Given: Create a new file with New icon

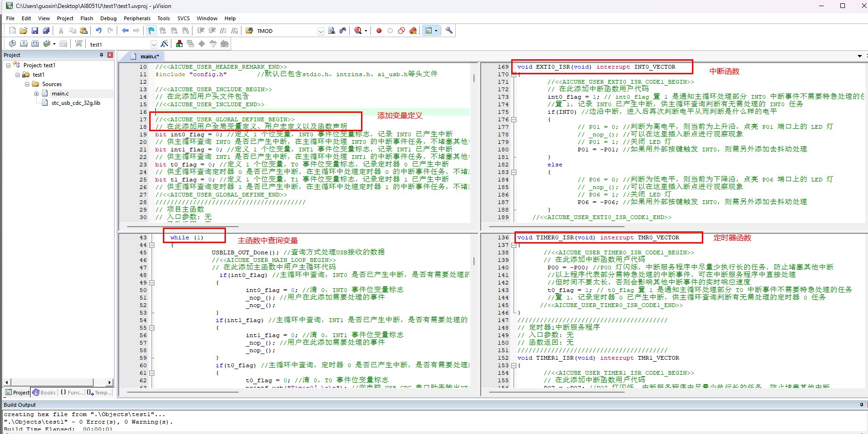Looking at the screenshot, I should pyautogui.click(x=12, y=31).
